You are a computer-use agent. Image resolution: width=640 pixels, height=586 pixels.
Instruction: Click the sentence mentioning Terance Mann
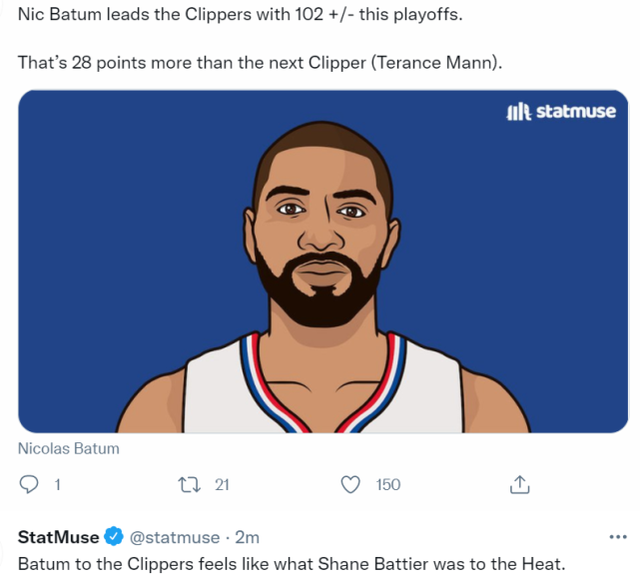click(x=260, y=62)
